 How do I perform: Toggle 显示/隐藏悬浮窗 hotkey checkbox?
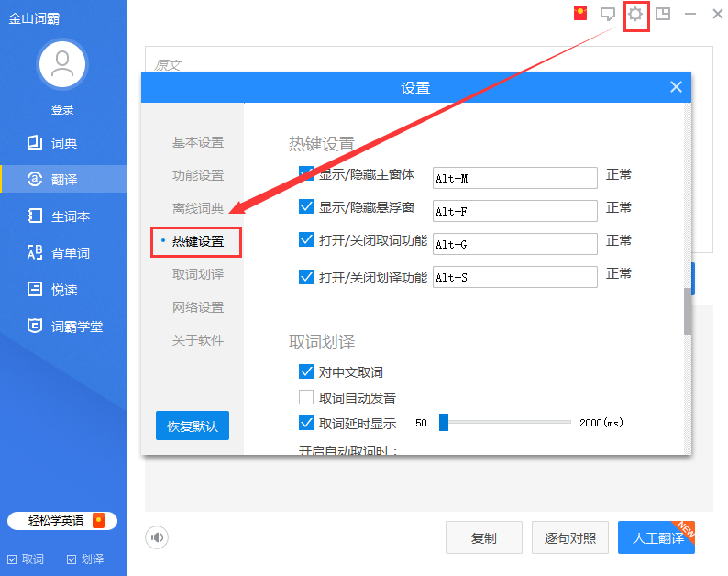click(x=306, y=206)
